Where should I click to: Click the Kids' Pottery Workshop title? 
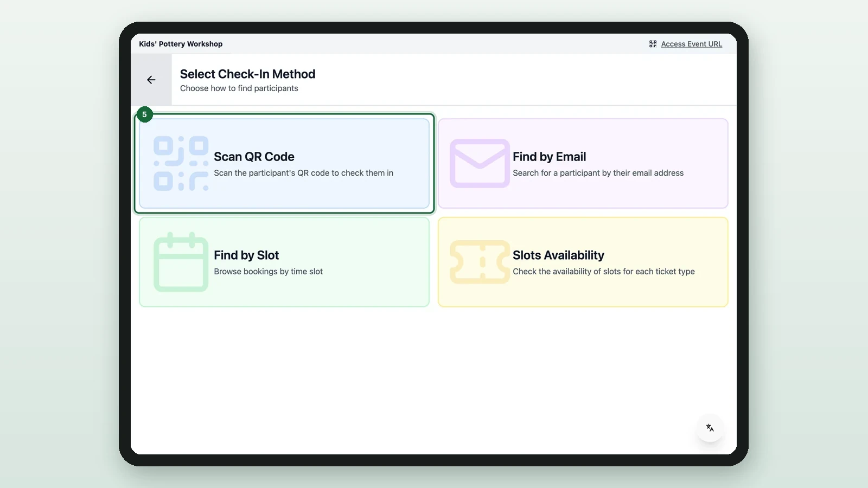tap(181, 44)
